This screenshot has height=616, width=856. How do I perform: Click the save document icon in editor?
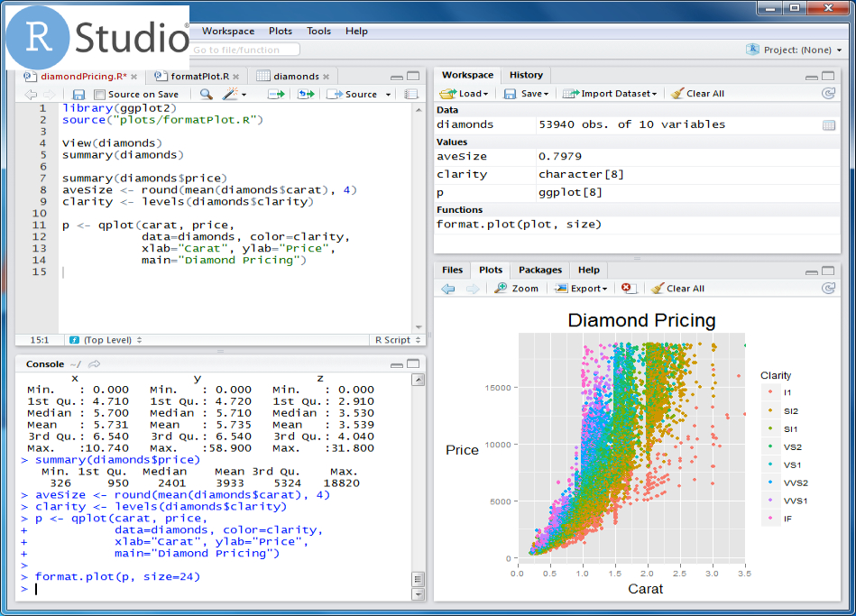tap(78, 95)
